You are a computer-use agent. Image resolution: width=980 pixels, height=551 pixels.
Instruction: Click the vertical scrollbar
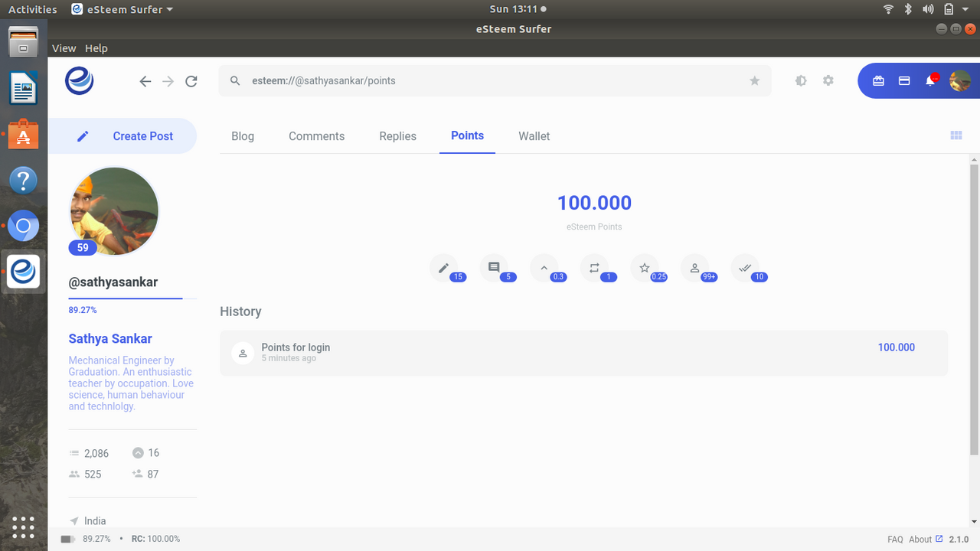tap(974, 310)
